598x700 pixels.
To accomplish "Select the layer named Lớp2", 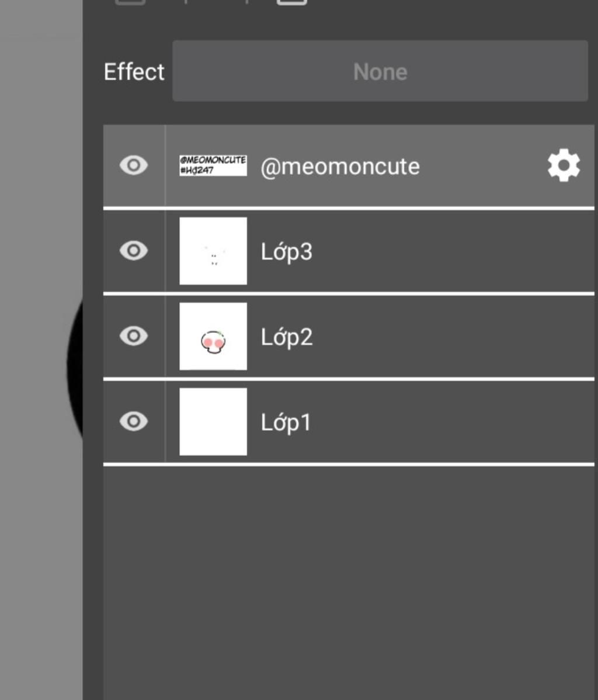I will (286, 337).
